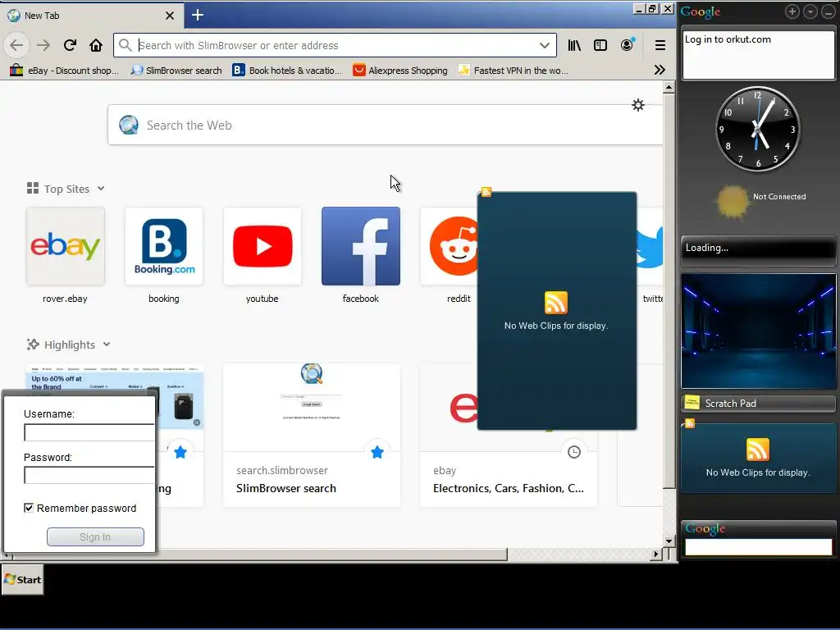The image size is (840, 630).
Task: Click the Password input field
Action: pos(89,475)
